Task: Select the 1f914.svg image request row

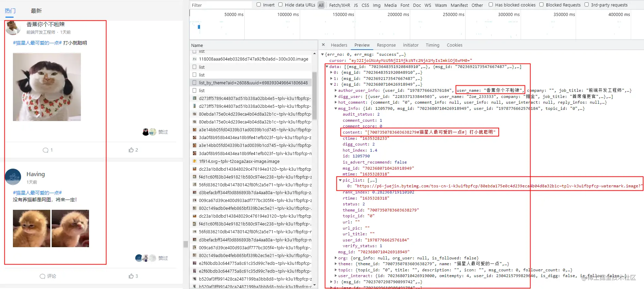Action: pos(251,161)
